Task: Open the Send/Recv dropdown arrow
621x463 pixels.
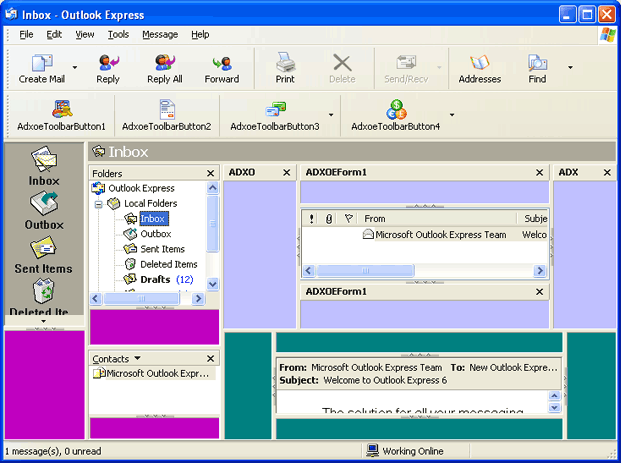Action: click(x=439, y=67)
